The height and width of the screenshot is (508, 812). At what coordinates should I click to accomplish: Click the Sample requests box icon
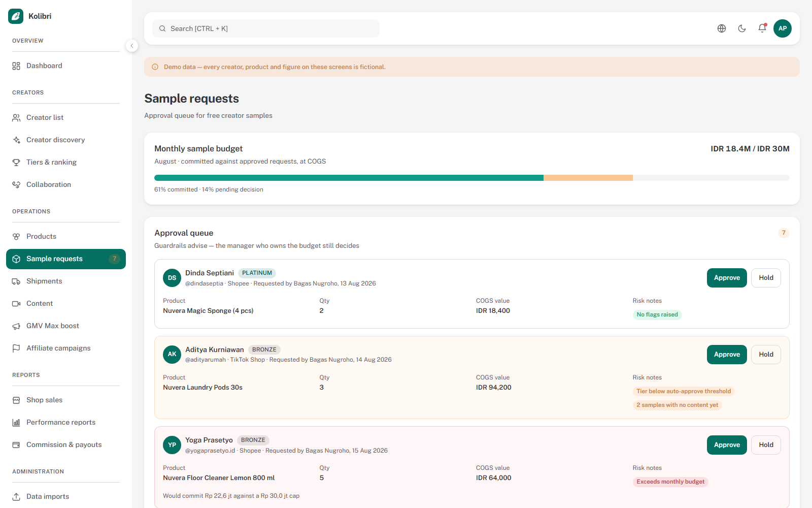click(16, 259)
